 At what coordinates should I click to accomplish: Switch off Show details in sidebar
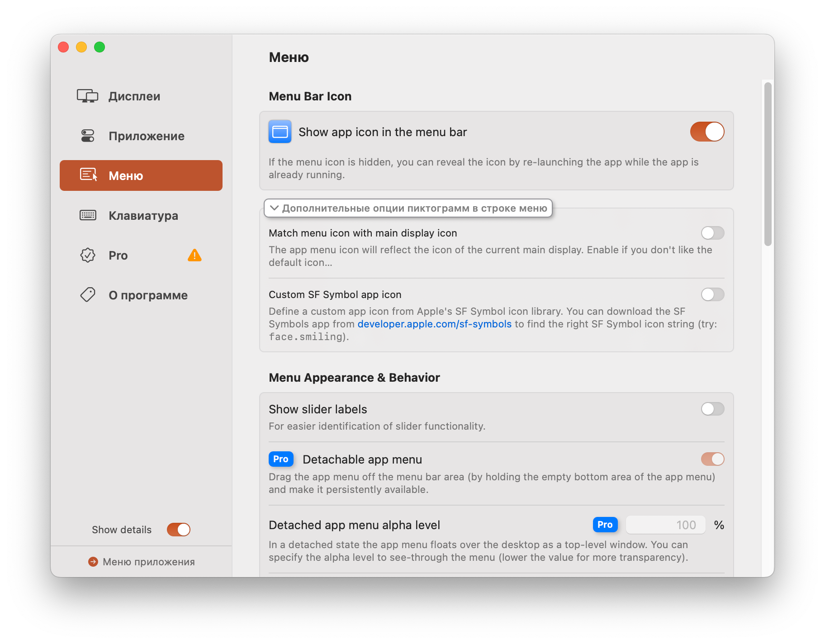click(179, 530)
